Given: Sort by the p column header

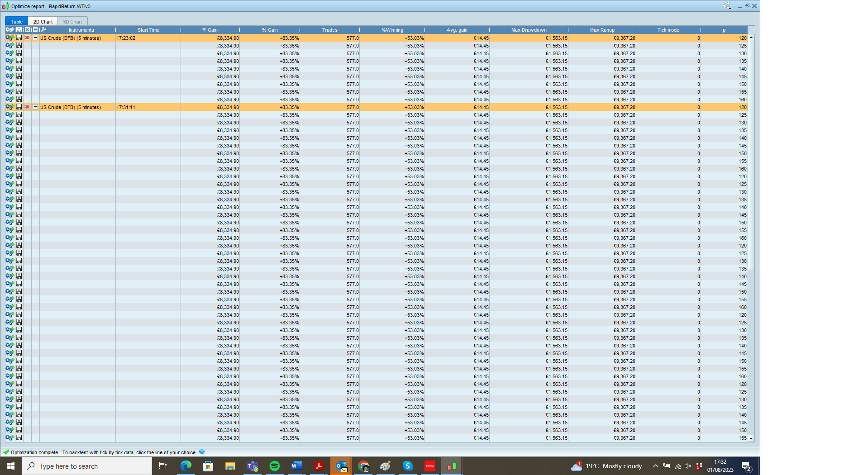Looking at the screenshot, I should pos(724,30).
